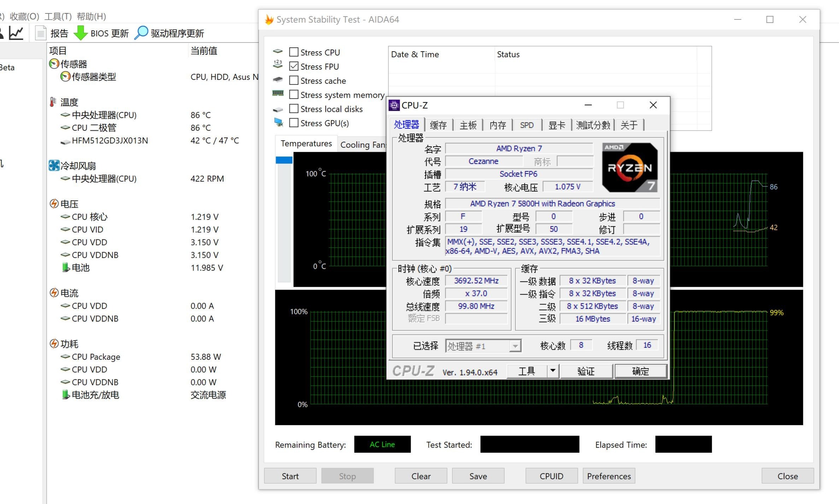Enable the Stress GPU(s) checkbox

tap(294, 123)
